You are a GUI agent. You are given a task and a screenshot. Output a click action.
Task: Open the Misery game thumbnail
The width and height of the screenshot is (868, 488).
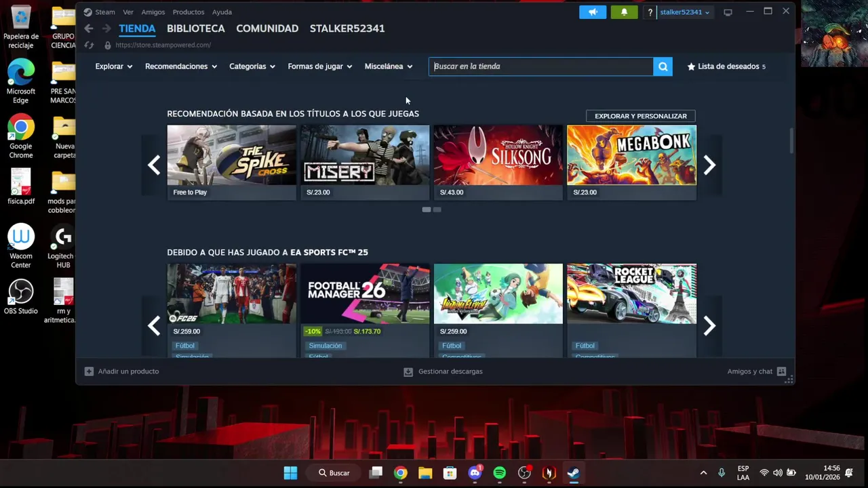click(x=365, y=155)
